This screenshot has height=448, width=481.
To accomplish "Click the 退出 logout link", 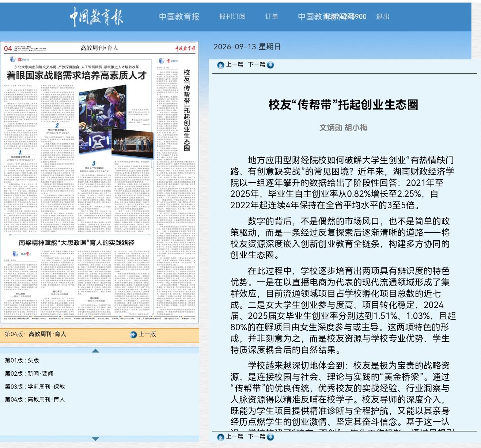I will (383, 17).
